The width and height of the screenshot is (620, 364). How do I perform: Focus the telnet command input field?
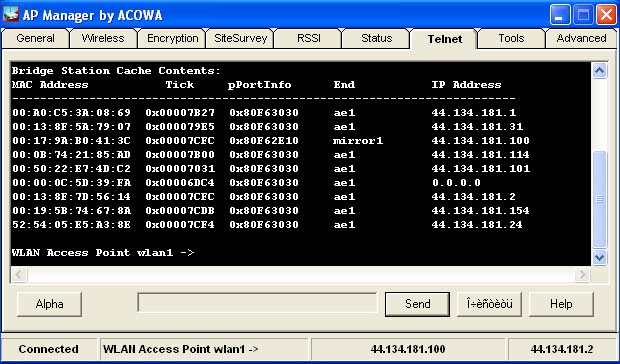tap(257, 303)
